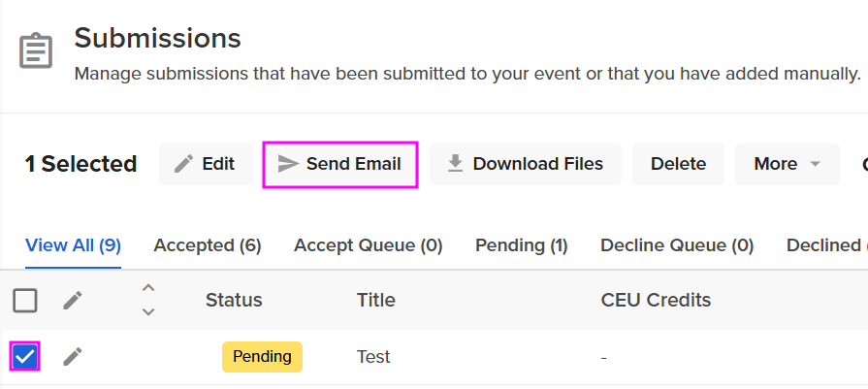Screen dimensions: 868x389
Task: Delete the selected submission
Action: click(x=678, y=164)
